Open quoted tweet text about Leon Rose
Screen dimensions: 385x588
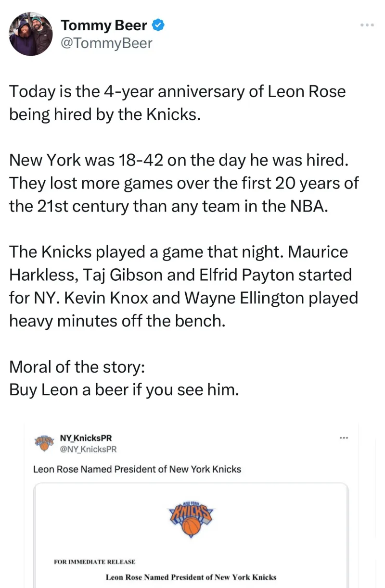pyautogui.click(x=137, y=469)
